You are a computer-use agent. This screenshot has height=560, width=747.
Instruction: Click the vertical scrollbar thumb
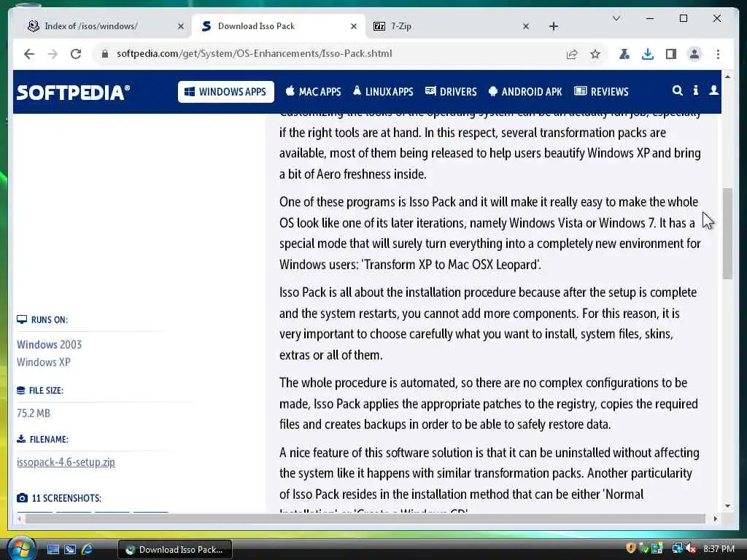pyautogui.click(x=727, y=233)
